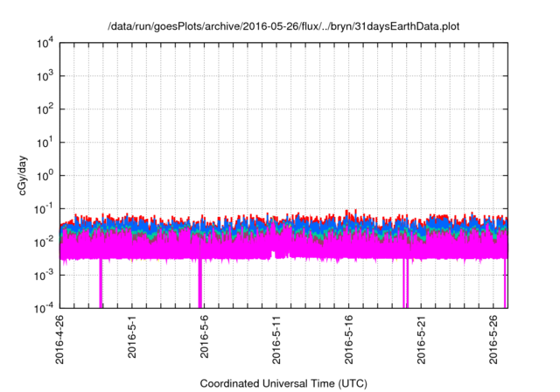Click the 10^4 y-axis tick label
560x392 pixels.
pyautogui.click(x=45, y=44)
